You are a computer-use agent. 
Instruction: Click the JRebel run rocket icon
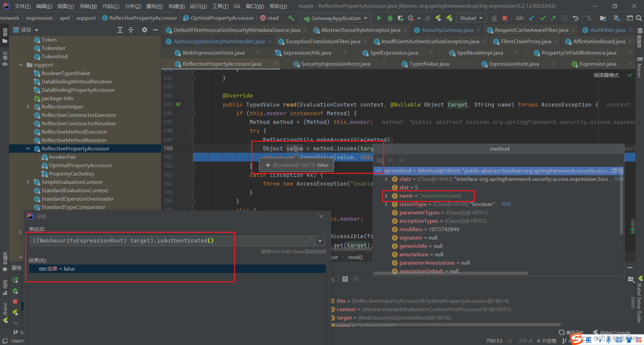point(438,18)
